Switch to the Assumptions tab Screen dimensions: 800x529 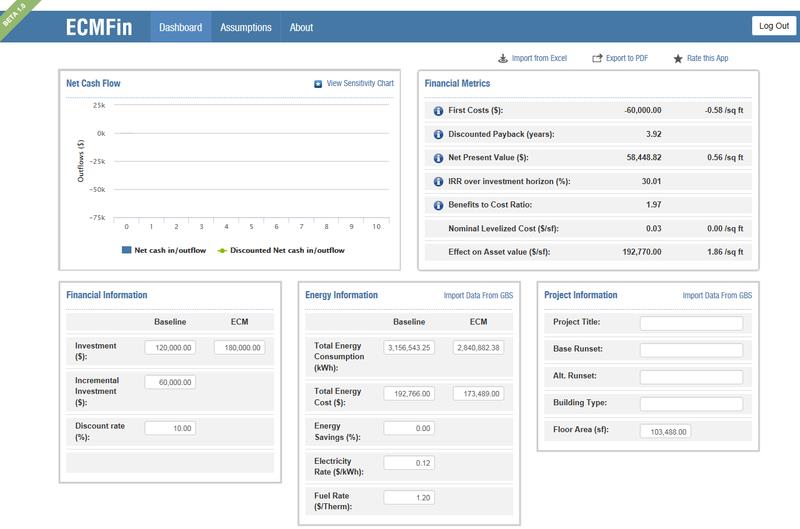coord(246,27)
